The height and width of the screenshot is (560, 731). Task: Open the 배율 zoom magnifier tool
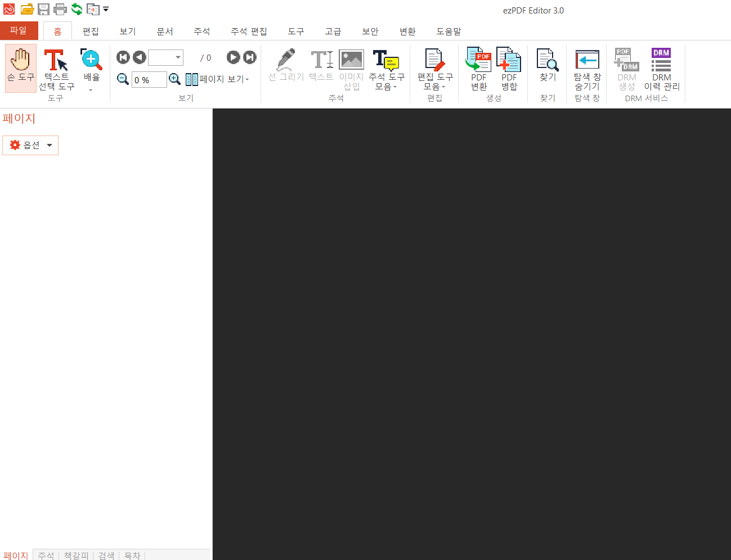pos(91,70)
